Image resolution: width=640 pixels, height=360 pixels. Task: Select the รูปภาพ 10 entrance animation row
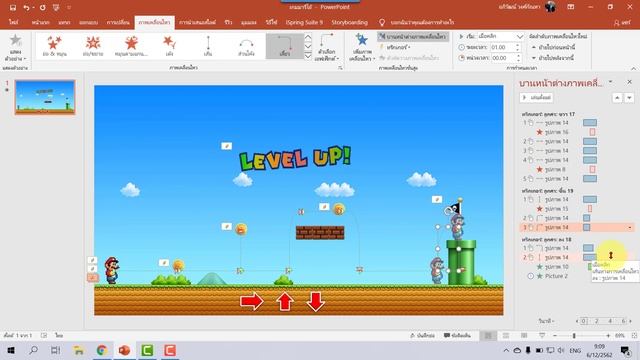pos(577,267)
